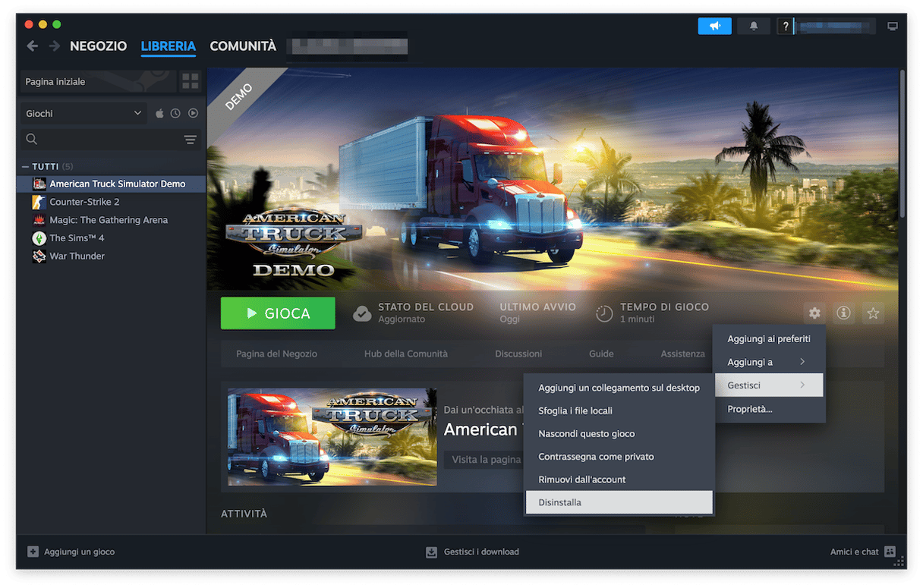Screen dimensions: 923x588
Task: Click the play time clock icon
Action: click(604, 313)
